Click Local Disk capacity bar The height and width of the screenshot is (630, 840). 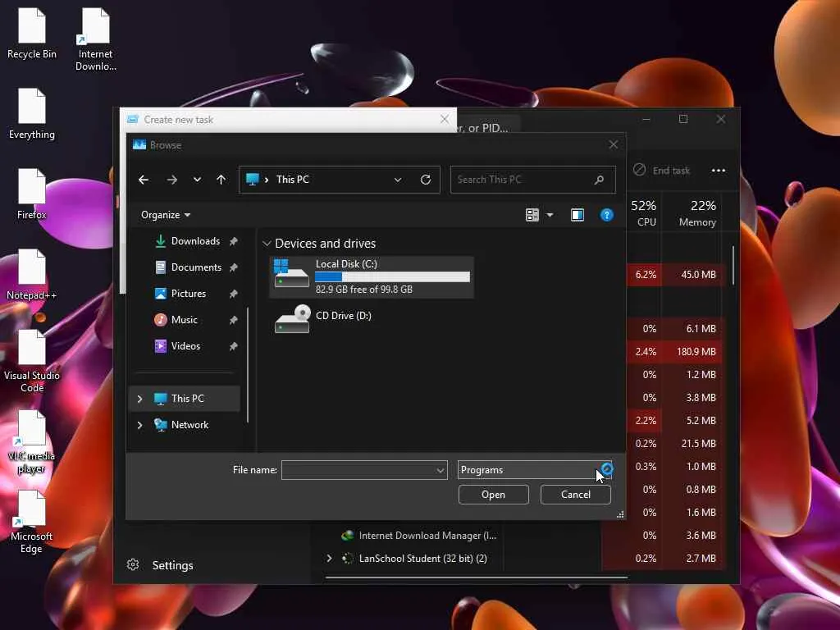coord(392,276)
